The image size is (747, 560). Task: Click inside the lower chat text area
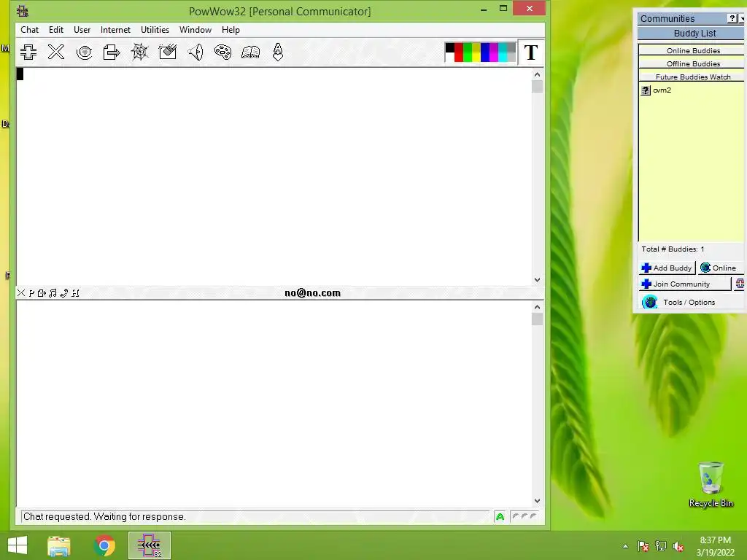pyautogui.click(x=274, y=404)
